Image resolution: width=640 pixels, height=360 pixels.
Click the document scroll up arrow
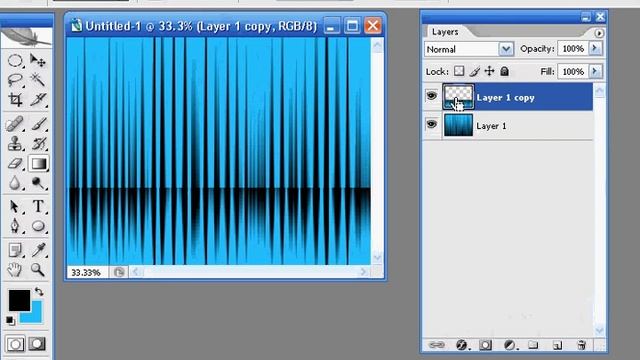coord(377,45)
